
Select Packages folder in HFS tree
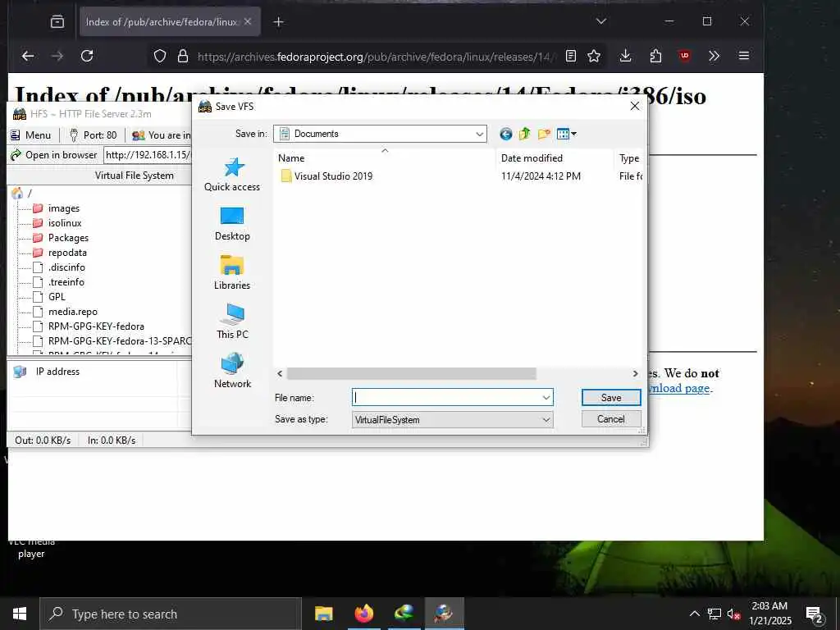(x=61, y=237)
